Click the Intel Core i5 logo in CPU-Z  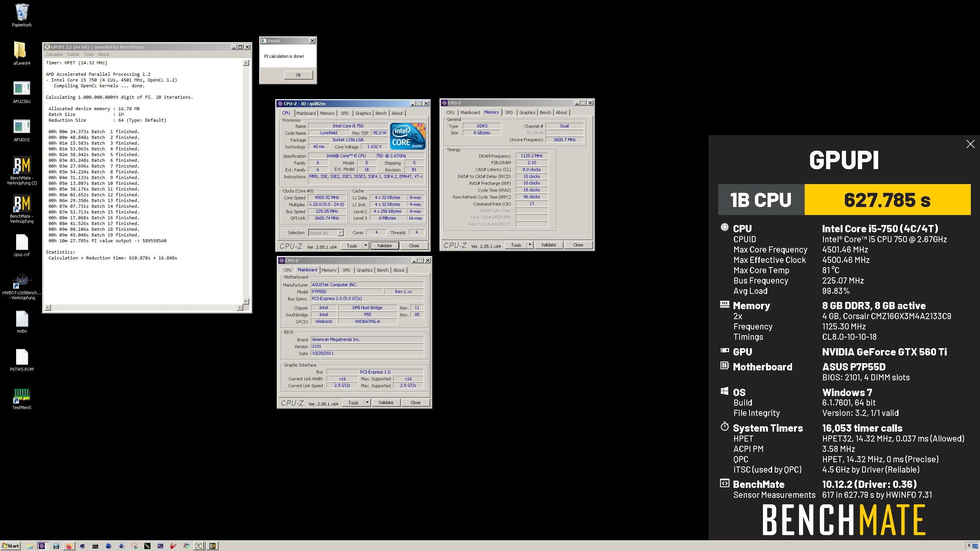pyautogui.click(x=408, y=136)
